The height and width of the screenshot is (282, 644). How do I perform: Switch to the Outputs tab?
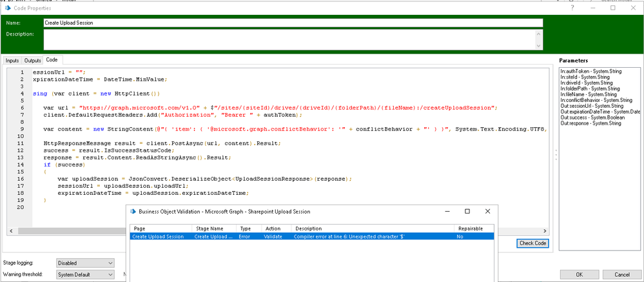pyautogui.click(x=32, y=60)
